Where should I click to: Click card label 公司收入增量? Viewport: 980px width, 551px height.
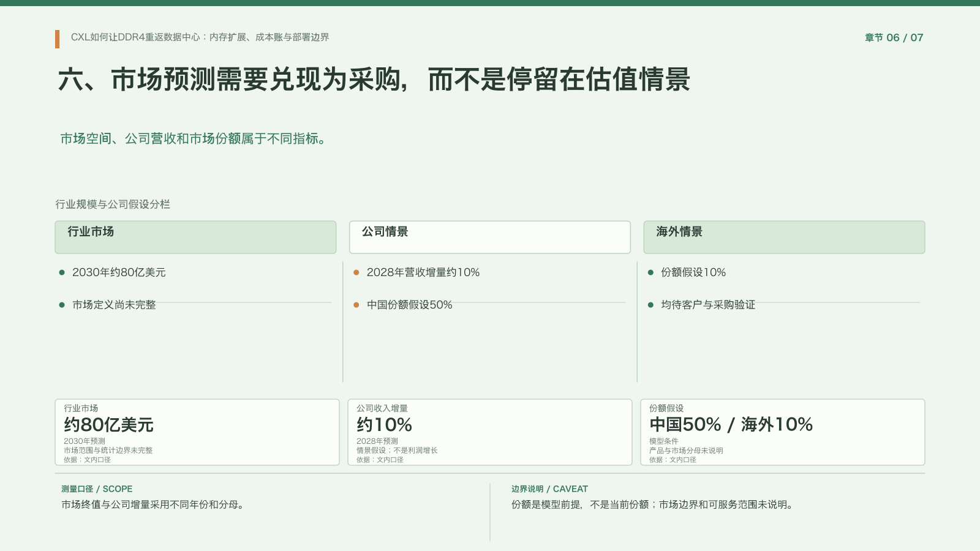382,408
